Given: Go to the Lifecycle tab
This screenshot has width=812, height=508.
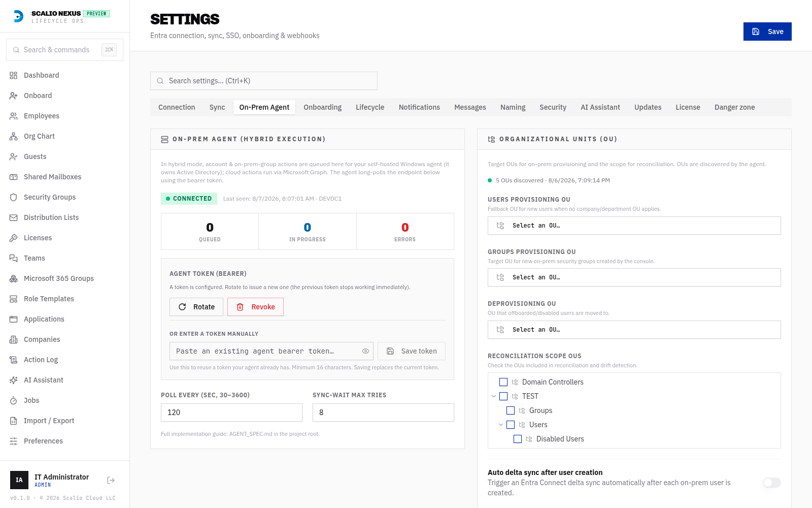Looking at the screenshot, I should [x=370, y=107].
